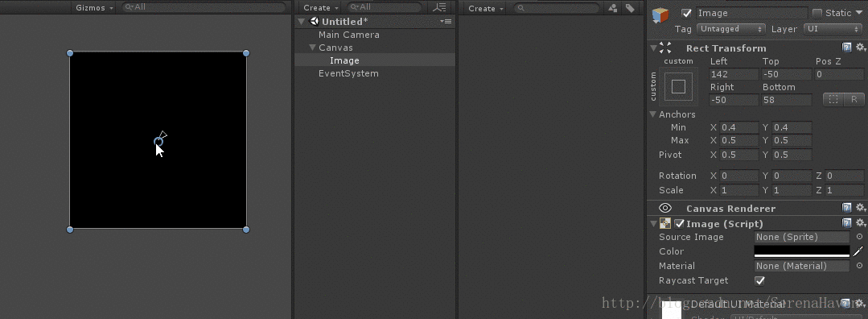Open Image (Script) help reference icon
Screen dimensions: 868x319
pyautogui.click(x=846, y=224)
